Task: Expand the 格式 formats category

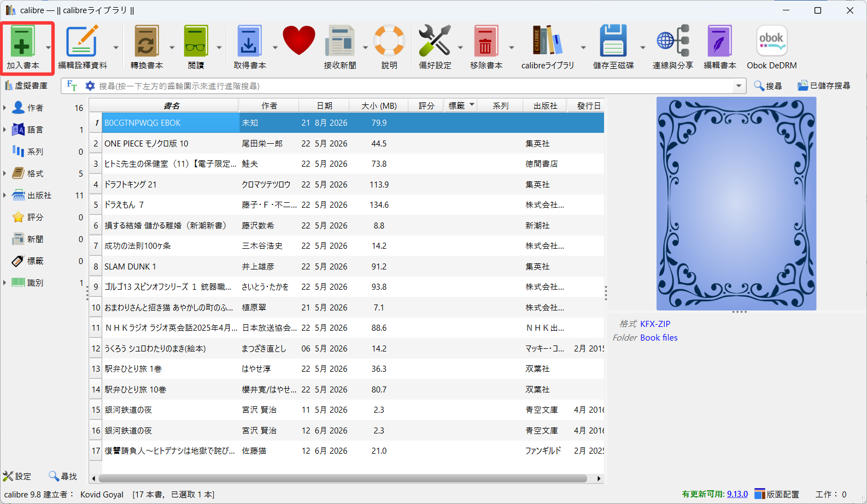Action: pos(5,173)
